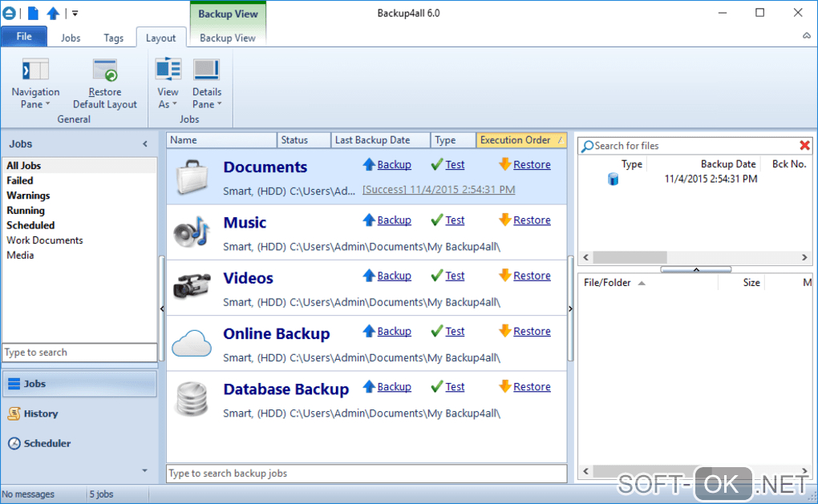Select the Work Documents tag
The width and height of the screenshot is (818, 504).
[79, 240]
